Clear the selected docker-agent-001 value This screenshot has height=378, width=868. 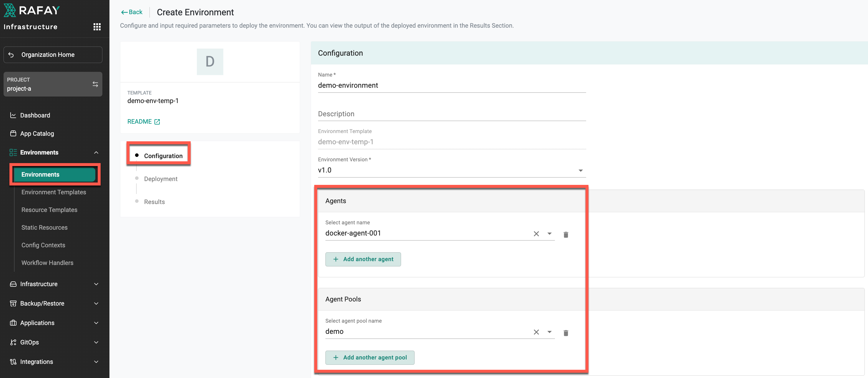536,234
